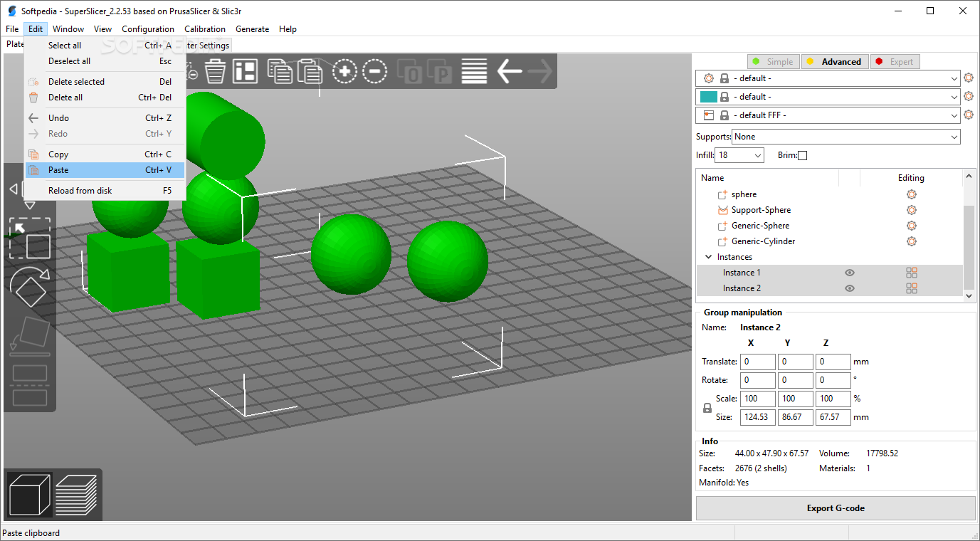Select the Scale gizmo tool
980x541 pixels.
tap(30, 238)
